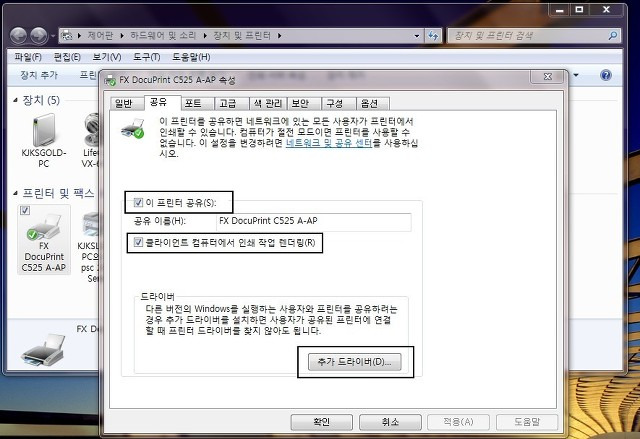Open the 도움말(H) menu
This screenshot has height=439, width=640.
tap(191, 57)
